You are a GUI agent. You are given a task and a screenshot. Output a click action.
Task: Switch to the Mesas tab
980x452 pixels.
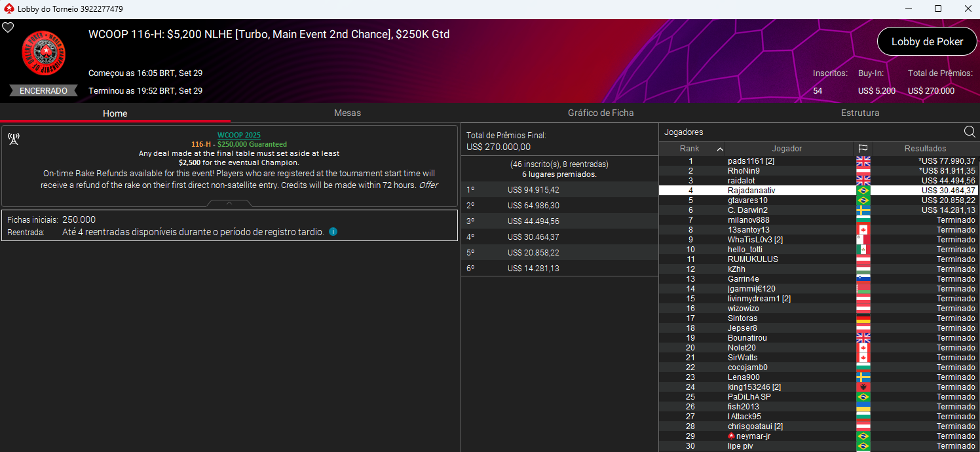click(x=347, y=113)
